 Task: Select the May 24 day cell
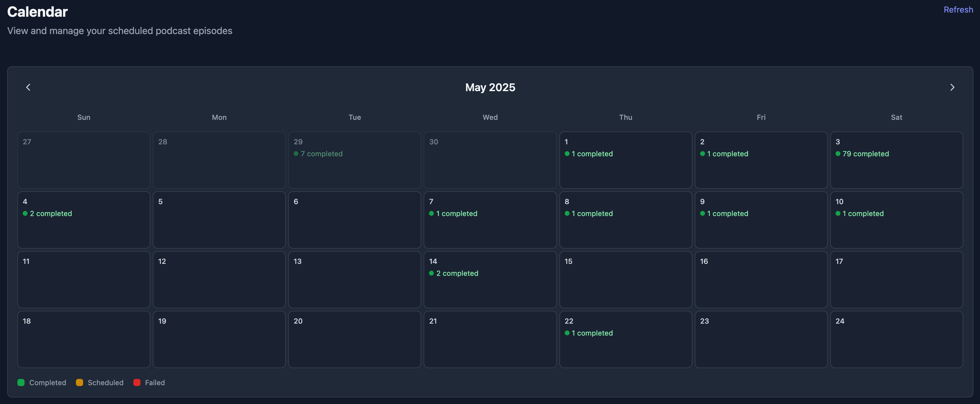click(x=896, y=339)
